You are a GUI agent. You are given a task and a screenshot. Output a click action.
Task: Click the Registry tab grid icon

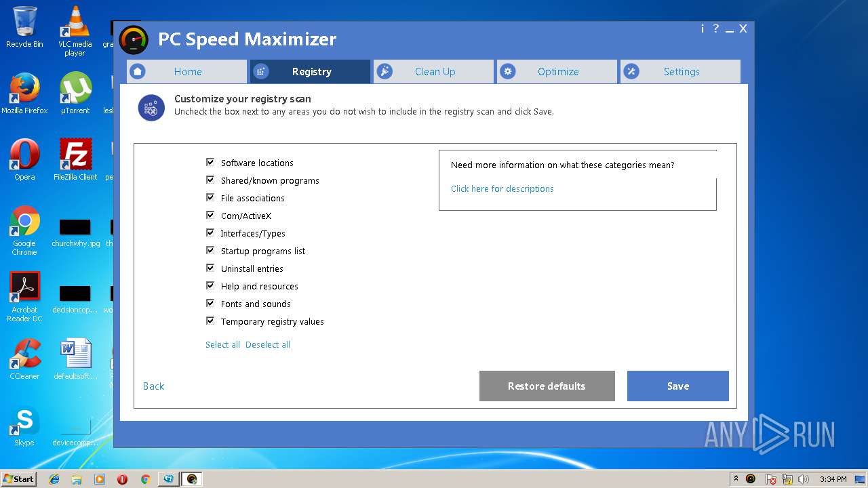tap(261, 71)
